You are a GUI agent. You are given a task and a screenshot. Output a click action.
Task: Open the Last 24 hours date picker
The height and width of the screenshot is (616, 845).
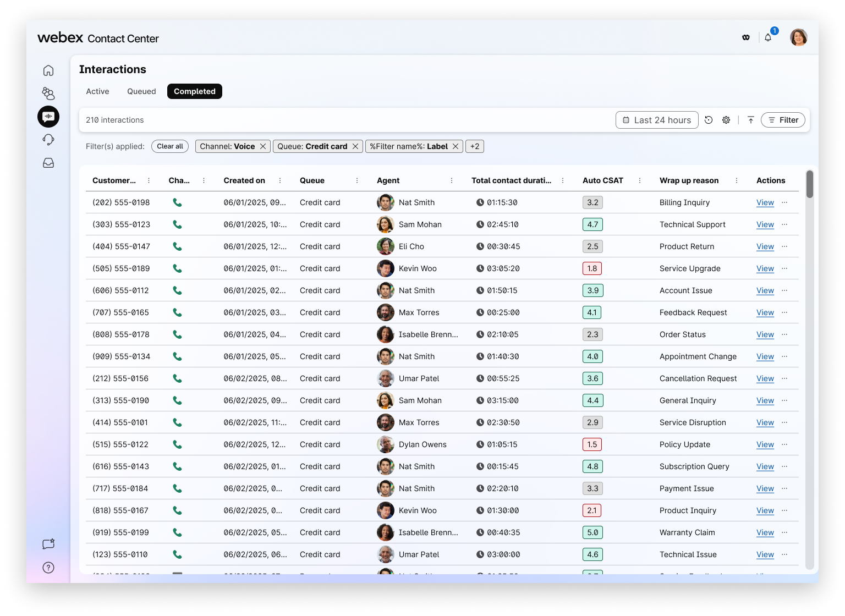click(x=656, y=120)
